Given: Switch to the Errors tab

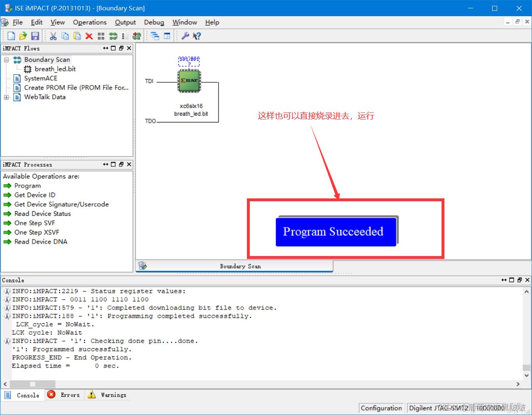Looking at the screenshot, I should pos(64,395).
